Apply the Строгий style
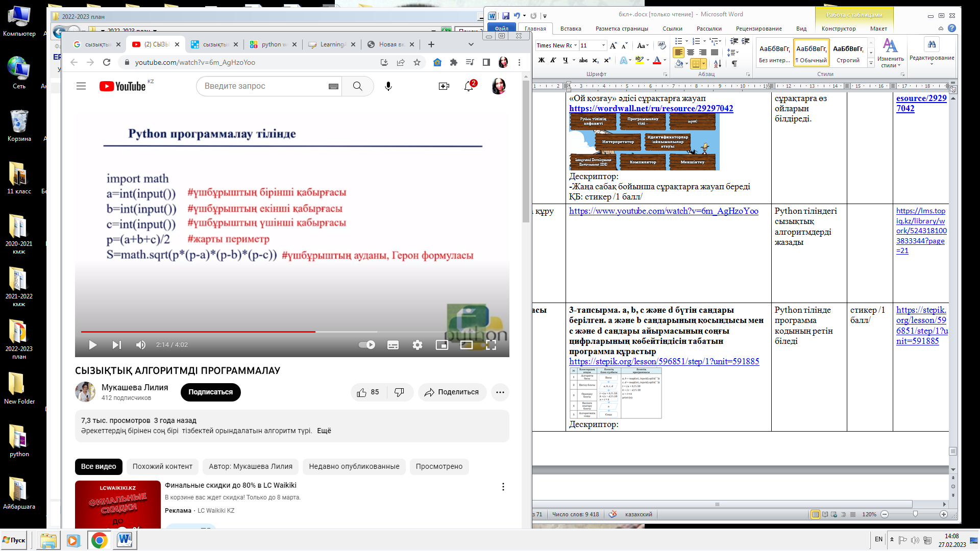 tap(848, 54)
